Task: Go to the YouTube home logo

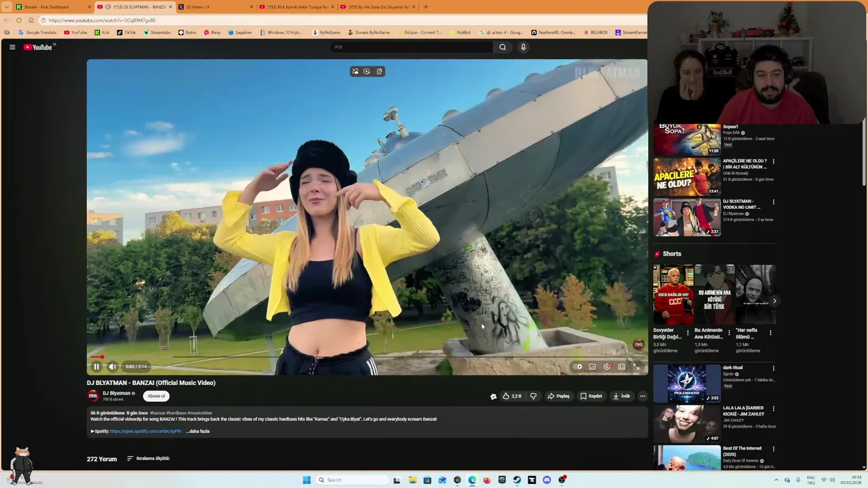Action: (39, 47)
